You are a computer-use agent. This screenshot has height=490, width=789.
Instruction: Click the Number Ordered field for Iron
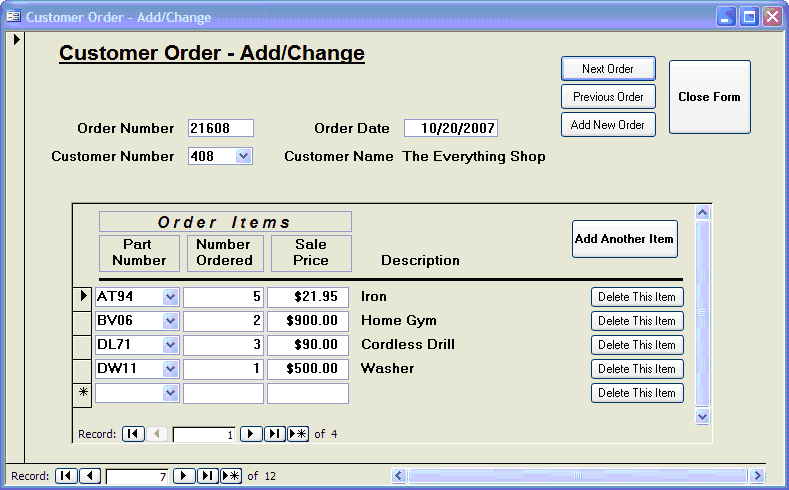(x=223, y=297)
